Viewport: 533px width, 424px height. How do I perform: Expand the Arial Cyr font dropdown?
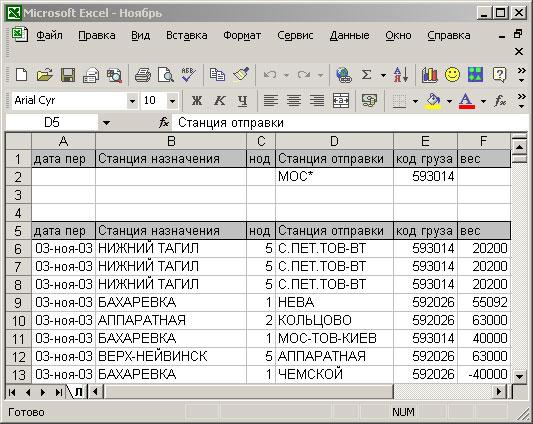(132, 101)
